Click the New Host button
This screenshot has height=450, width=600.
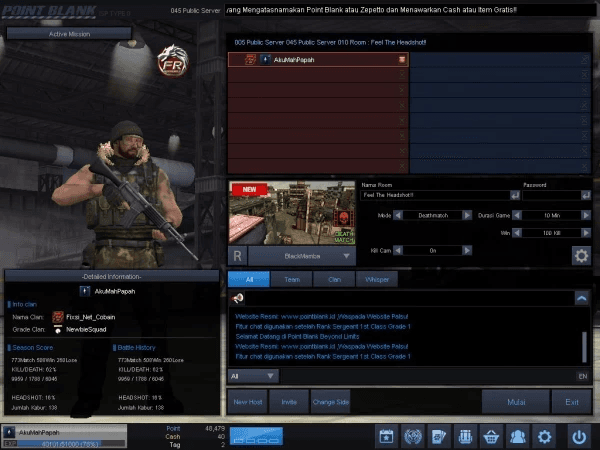248,402
